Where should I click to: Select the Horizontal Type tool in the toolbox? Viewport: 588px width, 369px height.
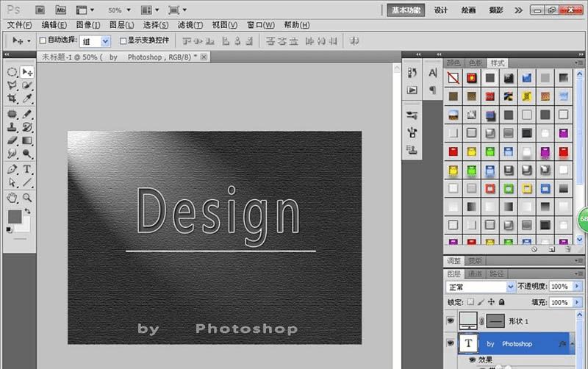(x=27, y=169)
